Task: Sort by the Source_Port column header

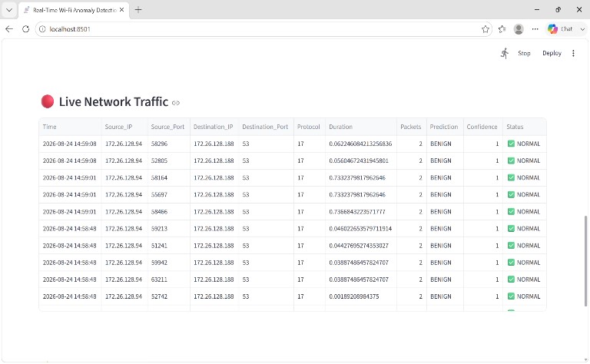Action: coord(168,127)
